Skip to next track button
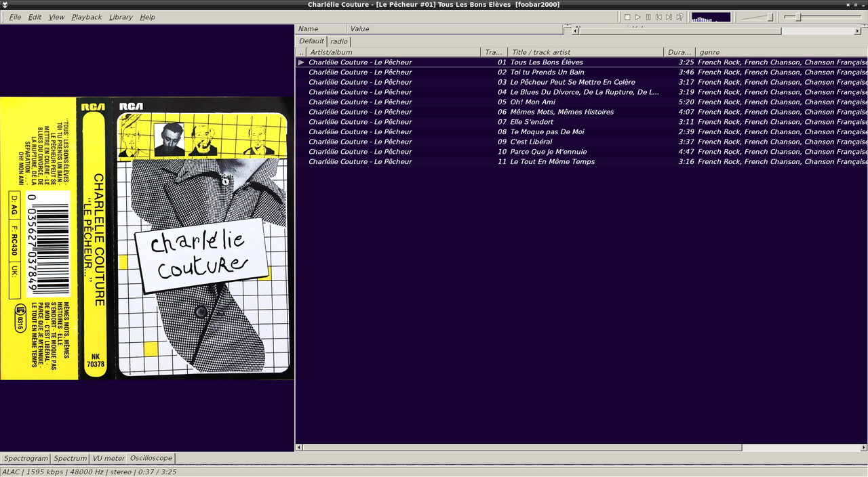The width and height of the screenshot is (868, 477). (x=669, y=17)
